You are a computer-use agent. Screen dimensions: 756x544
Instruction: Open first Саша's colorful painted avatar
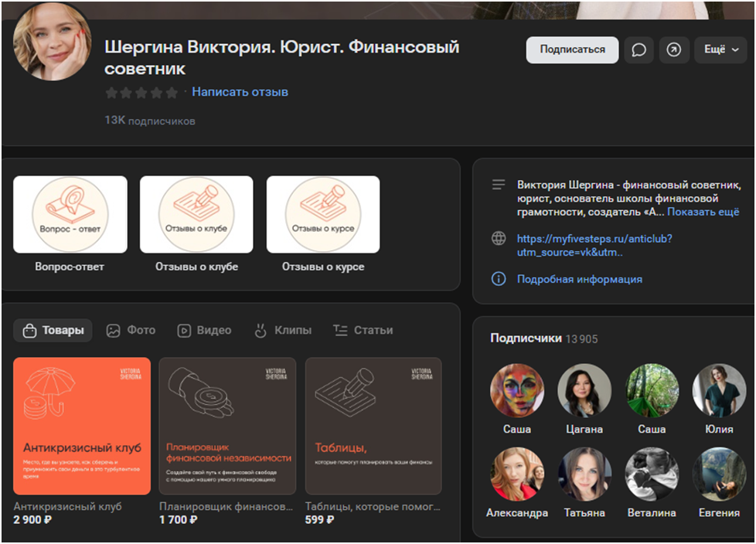click(517, 390)
